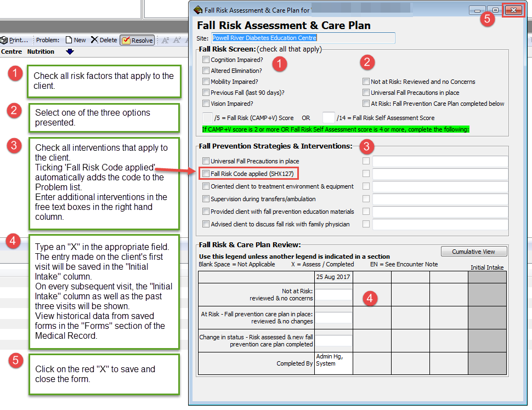Viewport: 532px width, 410px height.
Task: Click the Fall Risk CAMP+V score field
Action: click(208, 117)
